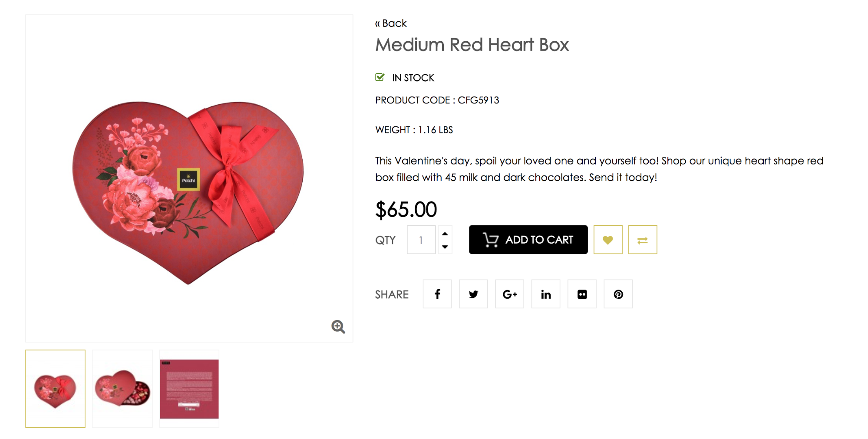868x439 pixels.
Task: Share product on Facebook
Action: coord(437,294)
